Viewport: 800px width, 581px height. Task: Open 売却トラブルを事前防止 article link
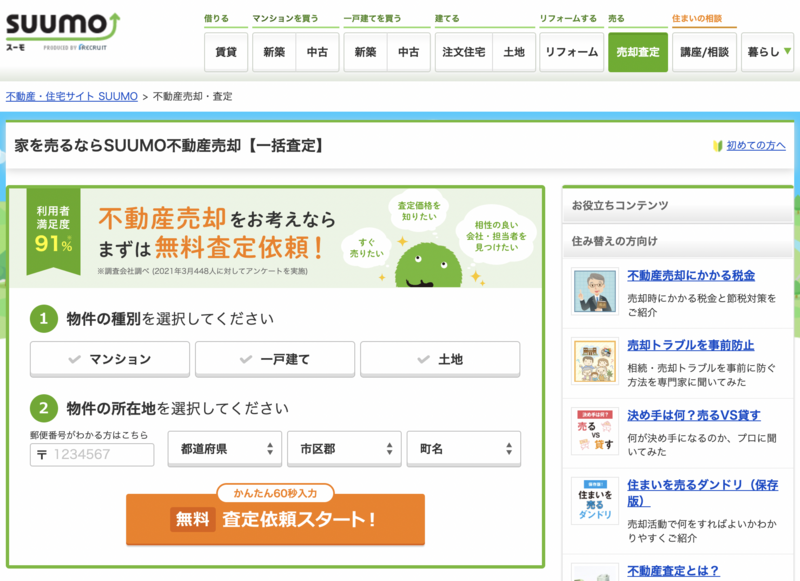(x=690, y=345)
